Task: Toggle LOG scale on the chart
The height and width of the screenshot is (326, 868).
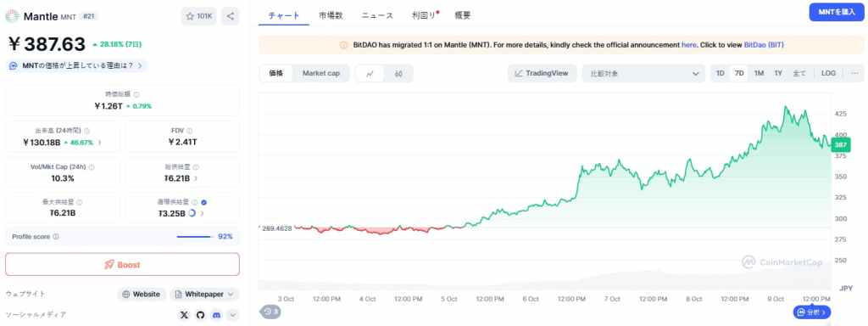Action: click(829, 73)
